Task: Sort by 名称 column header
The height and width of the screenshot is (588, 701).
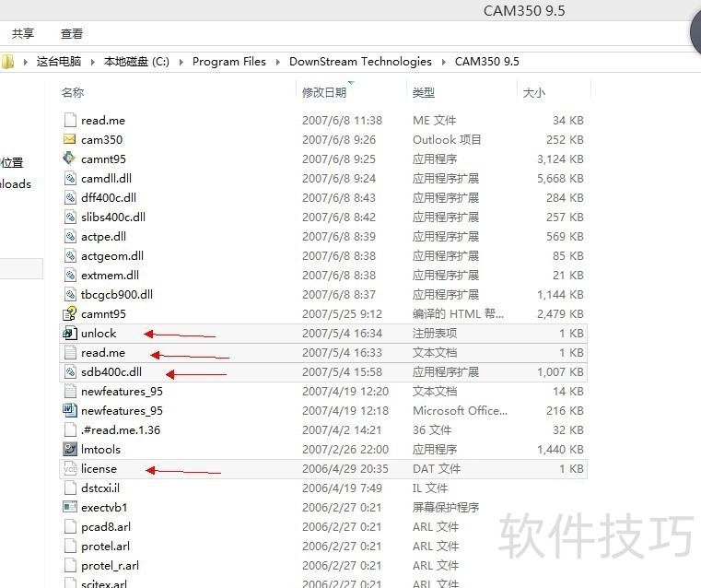Action: 73,92
